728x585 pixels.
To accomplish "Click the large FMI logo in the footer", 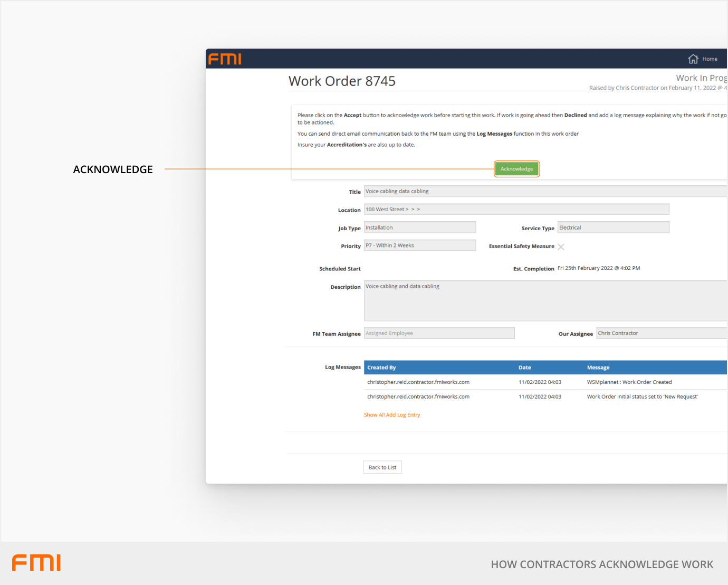I will point(36,563).
